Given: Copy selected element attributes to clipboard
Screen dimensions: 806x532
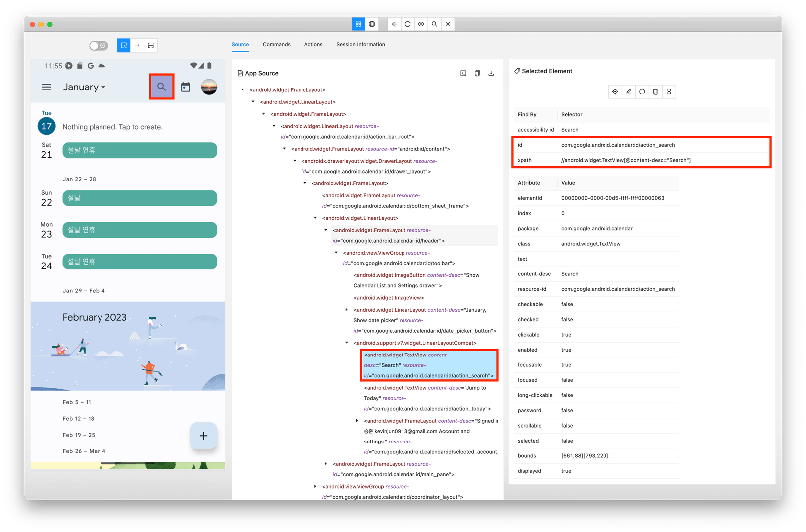Looking at the screenshot, I should pos(656,91).
